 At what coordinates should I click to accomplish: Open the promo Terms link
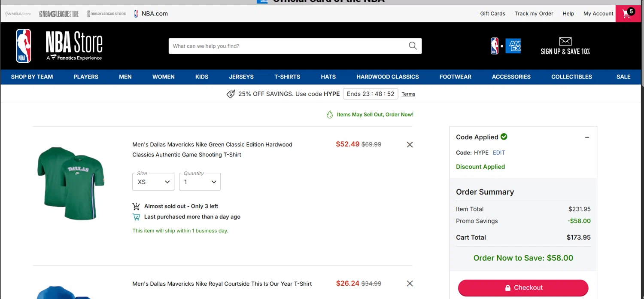coord(408,94)
